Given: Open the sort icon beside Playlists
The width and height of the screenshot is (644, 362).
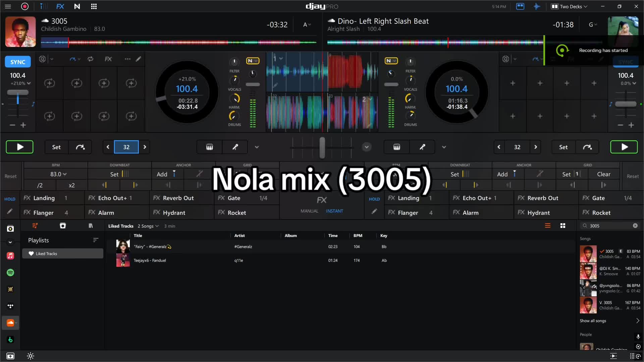Looking at the screenshot, I should click(x=96, y=240).
